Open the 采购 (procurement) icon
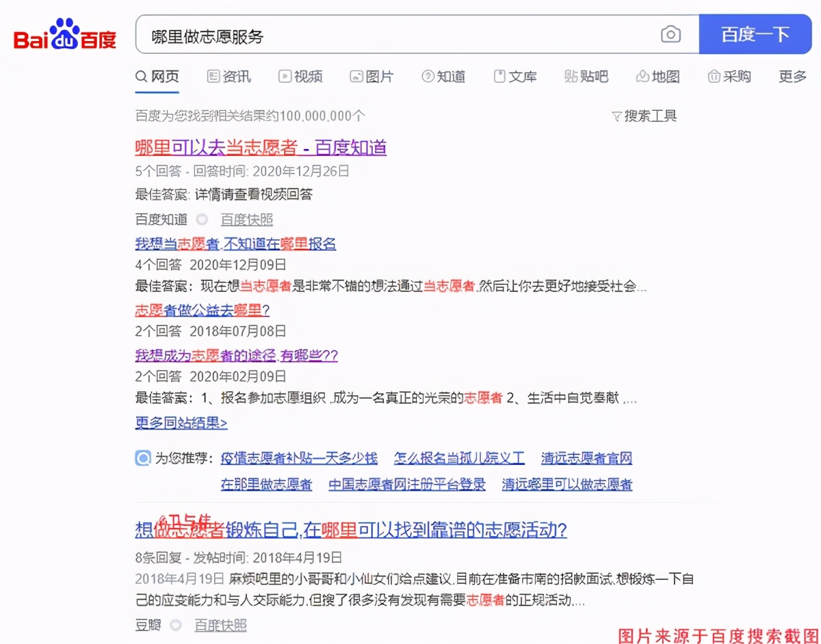The width and height of the screenshot is (821, 644). 714,77
